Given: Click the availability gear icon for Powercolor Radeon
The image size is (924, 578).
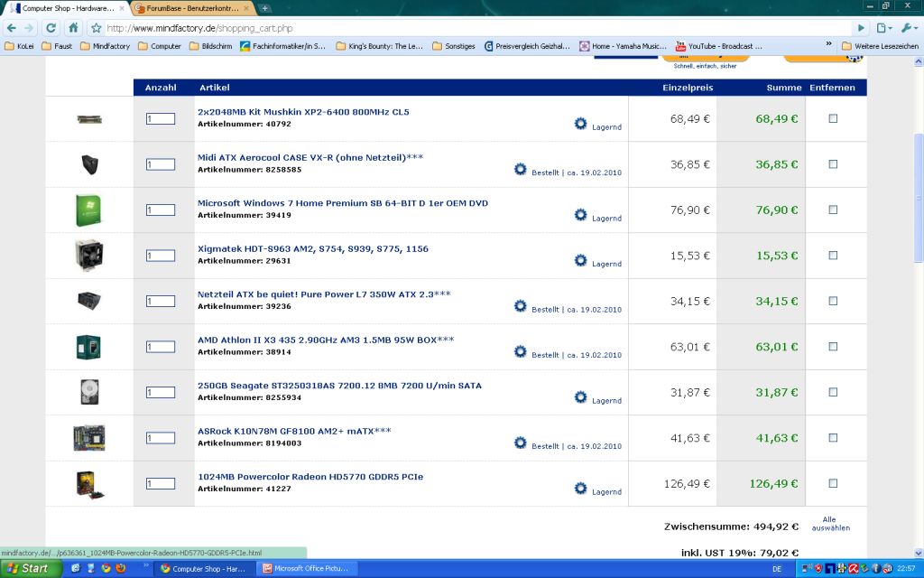Looking at the screenshot, I should click(580, 489).
